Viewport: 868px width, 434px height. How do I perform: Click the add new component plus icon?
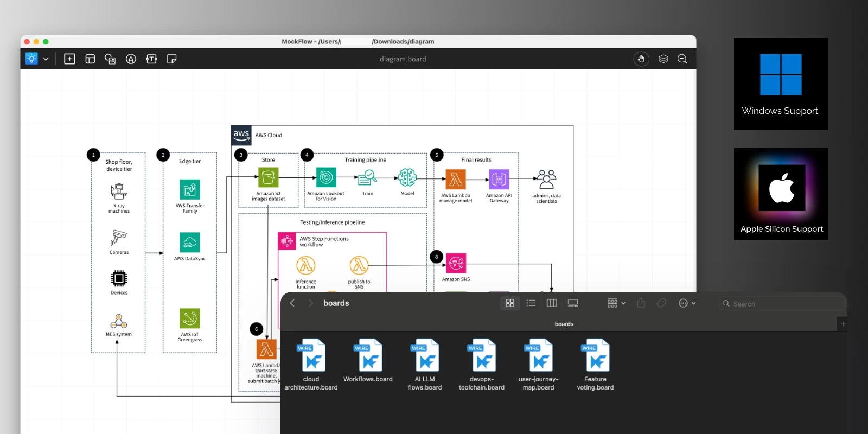69,59
